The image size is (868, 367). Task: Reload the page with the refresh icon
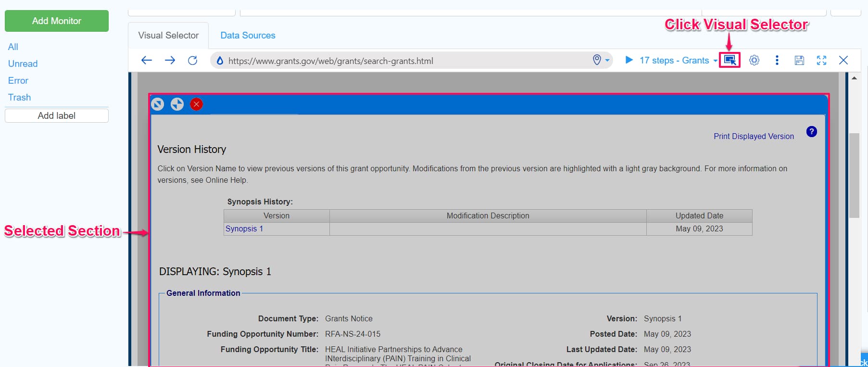192,60
